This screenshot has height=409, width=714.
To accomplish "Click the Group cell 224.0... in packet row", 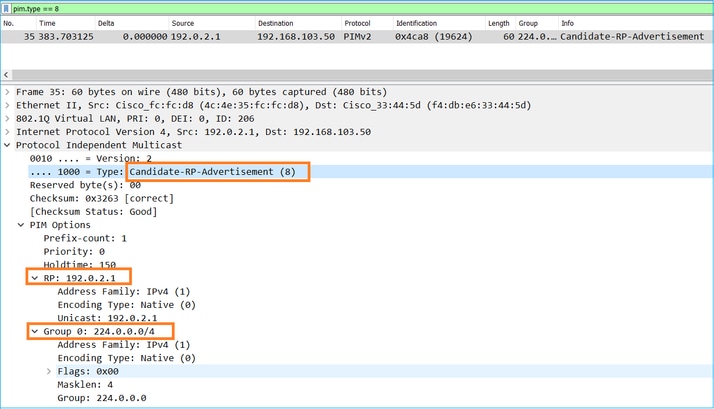I will [x=537, y=36].
